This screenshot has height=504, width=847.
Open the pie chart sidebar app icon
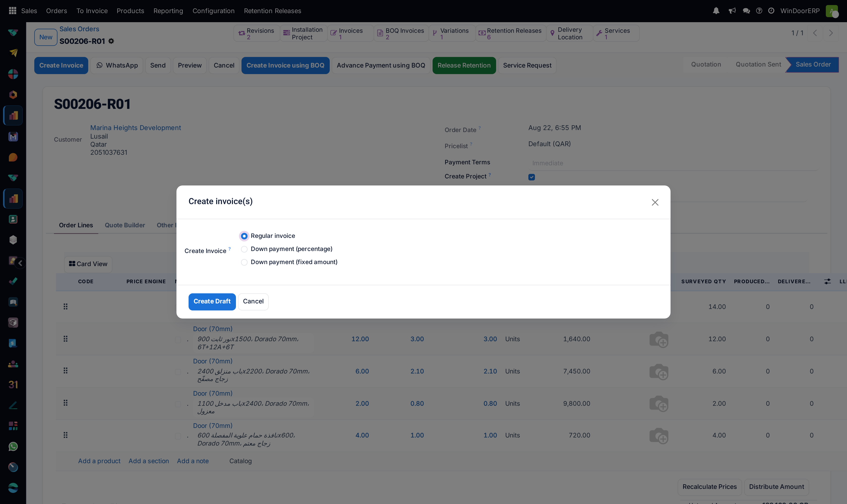(13, 74)
